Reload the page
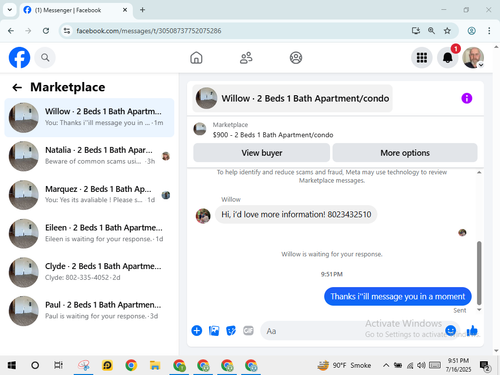The image size is (500, 375). (46, 31)
